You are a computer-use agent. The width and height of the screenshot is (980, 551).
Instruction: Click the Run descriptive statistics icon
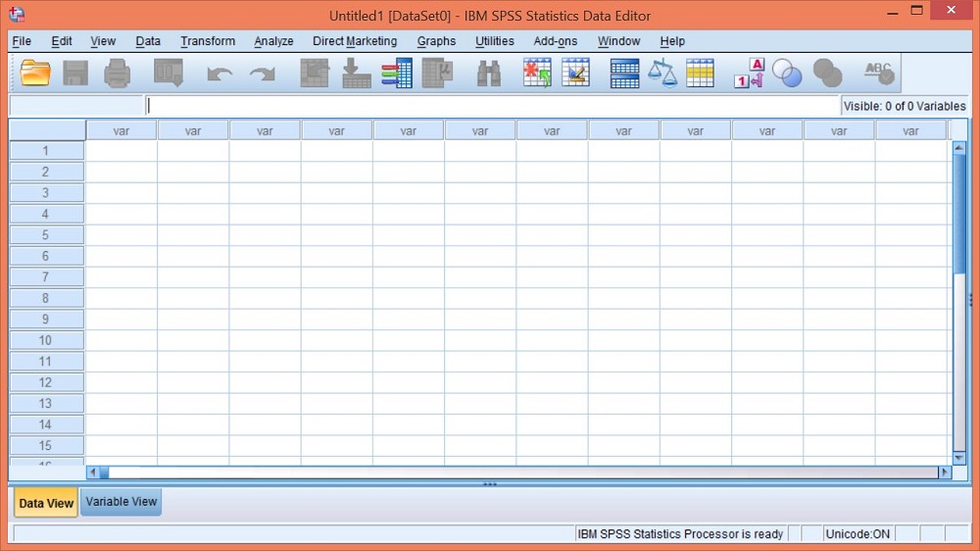click(437, 74)
